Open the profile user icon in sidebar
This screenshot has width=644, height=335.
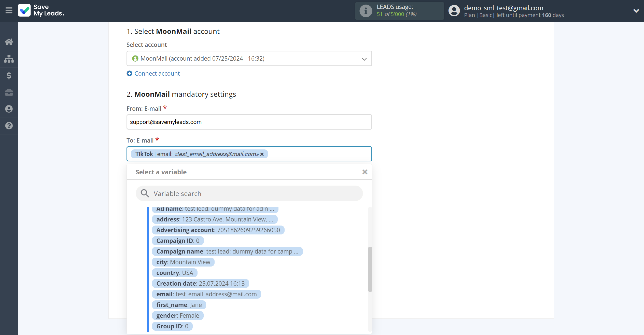coord(9,109)
